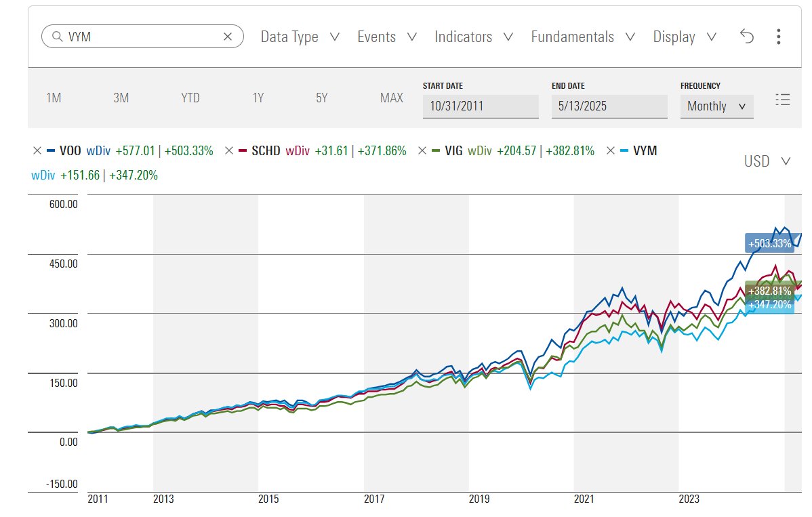Image resolution: width=812 pixels, height=517 pixels.
Task: Click the +382.81% chart end label
Action: point(769,290)
